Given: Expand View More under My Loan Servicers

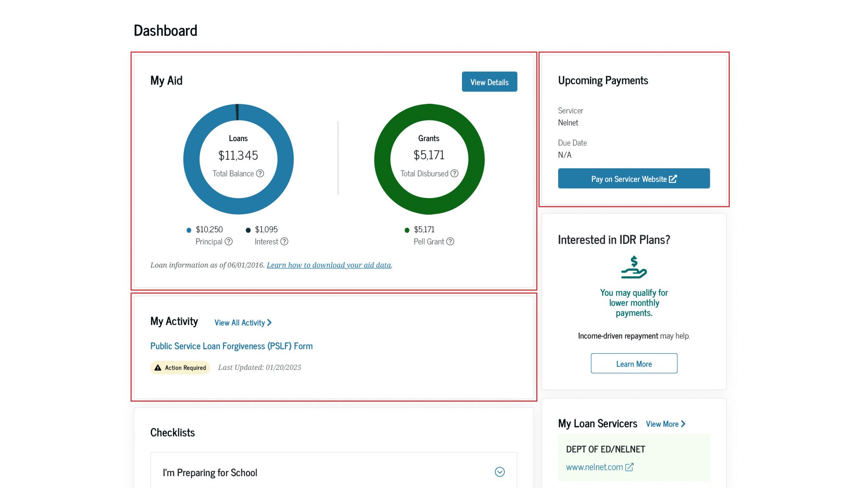Looking at the screenshot, I should [665, 424].
